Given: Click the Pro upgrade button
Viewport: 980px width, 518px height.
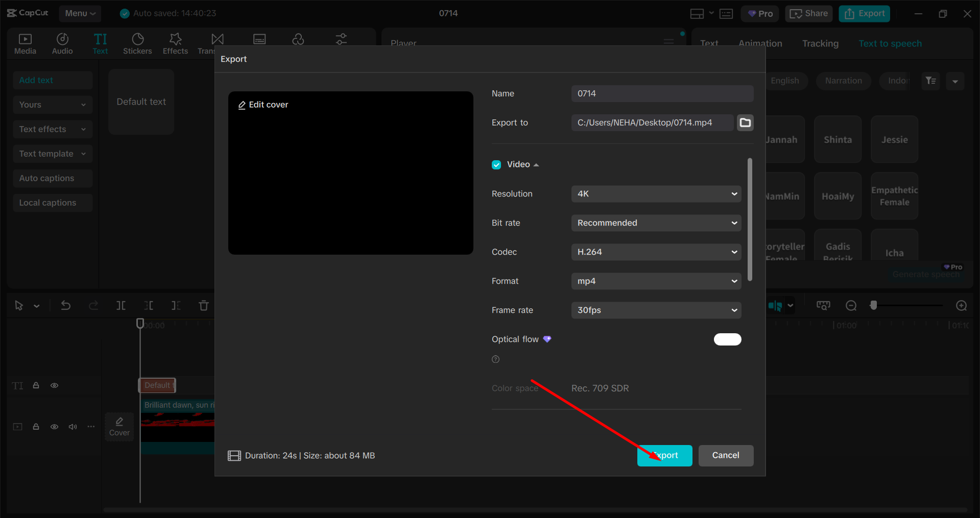Looking at the screenshot, I should [760, 14].
